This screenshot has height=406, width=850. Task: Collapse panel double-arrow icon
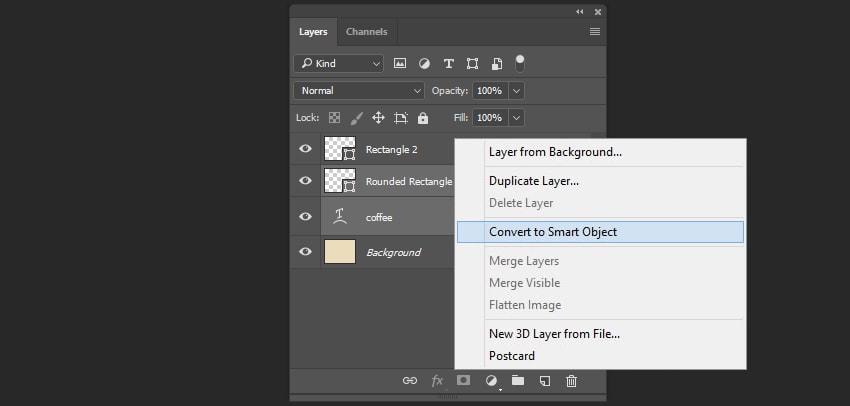[580, 11]
